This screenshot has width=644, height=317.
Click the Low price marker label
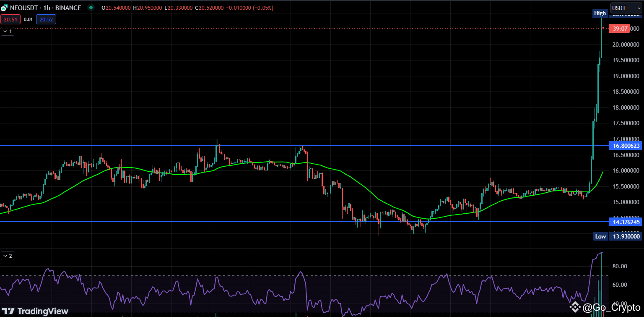[600, 236]
